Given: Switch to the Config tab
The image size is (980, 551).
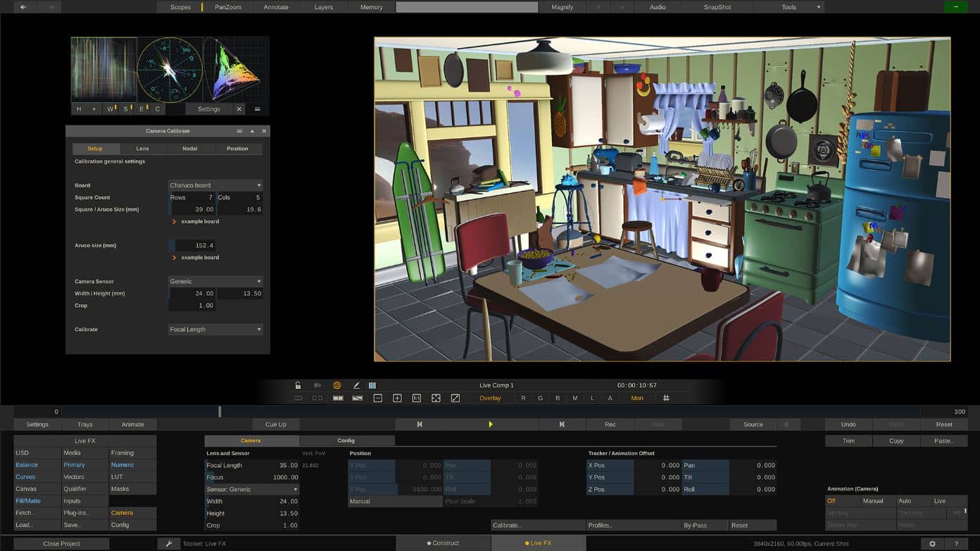Looking at the screenshot, I should point(346,441).
